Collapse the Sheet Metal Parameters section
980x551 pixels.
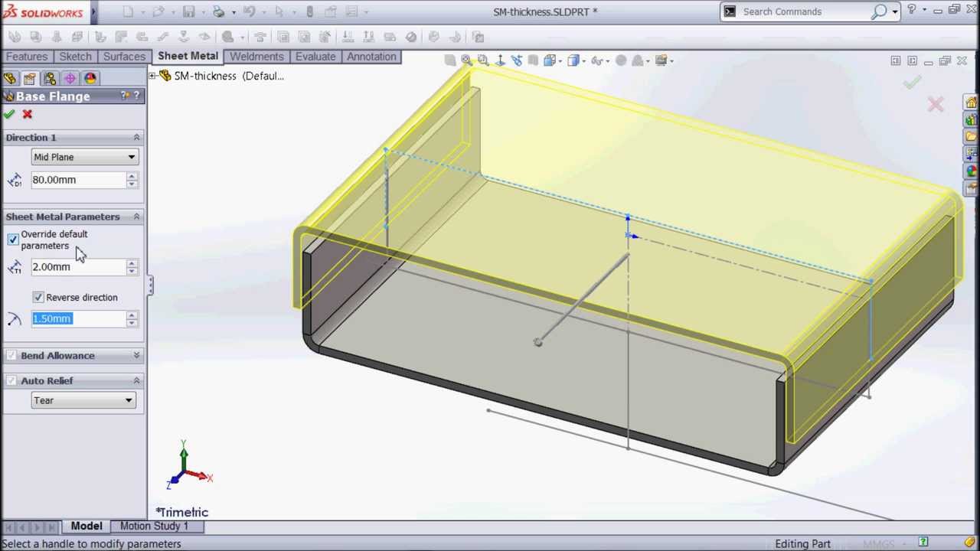[x=137, y=217]
